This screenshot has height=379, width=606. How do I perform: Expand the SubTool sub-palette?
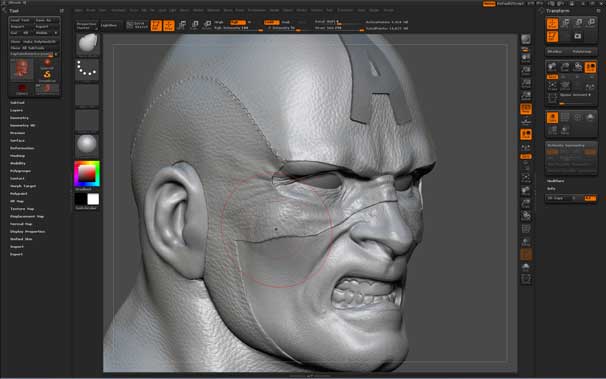pyautogui.click(x=17, y=103)
